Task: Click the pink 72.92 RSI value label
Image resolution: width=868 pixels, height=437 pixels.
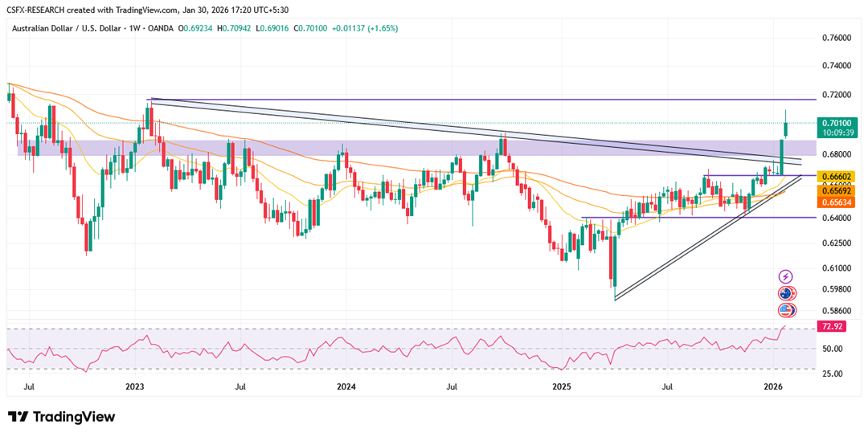Action: coord(831,327)
